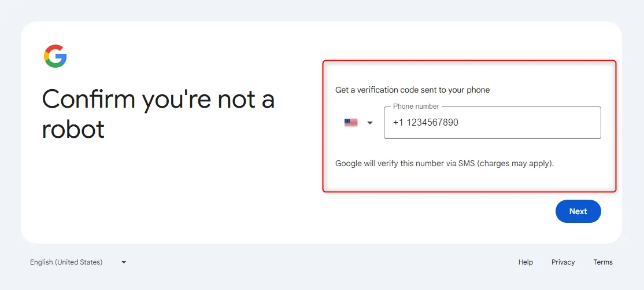644x290 pixels.
Task: Click the digits 1234567890 in the field
Action: coord(432,123)
